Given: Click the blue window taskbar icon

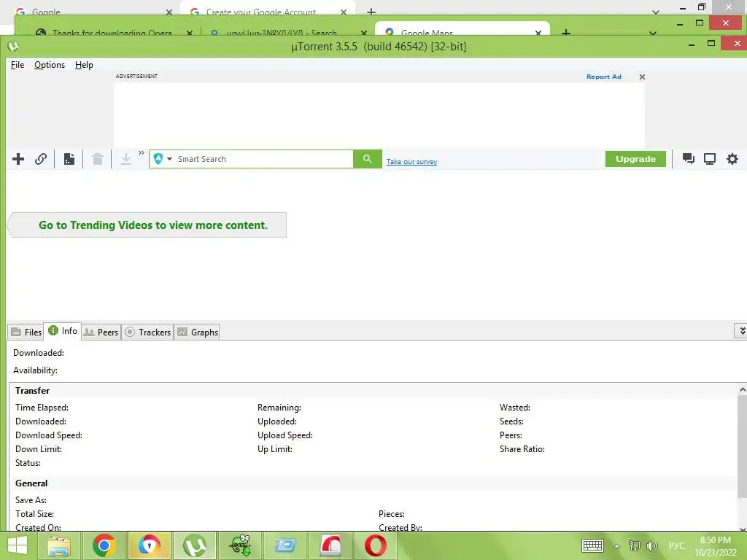Looking at the screenshot, I should pos(285,545).
